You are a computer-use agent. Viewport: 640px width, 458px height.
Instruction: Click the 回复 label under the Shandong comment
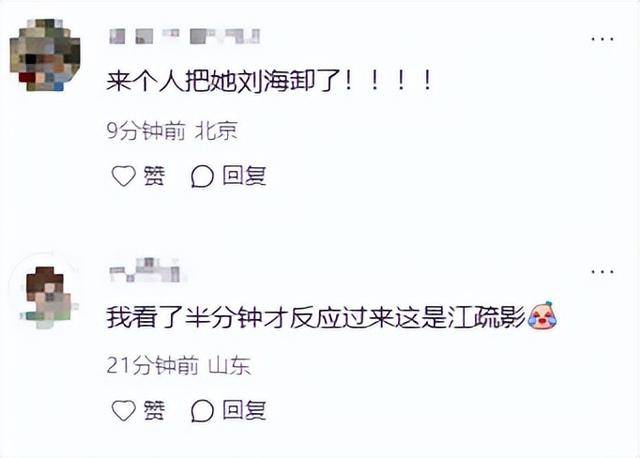(244, 410)
